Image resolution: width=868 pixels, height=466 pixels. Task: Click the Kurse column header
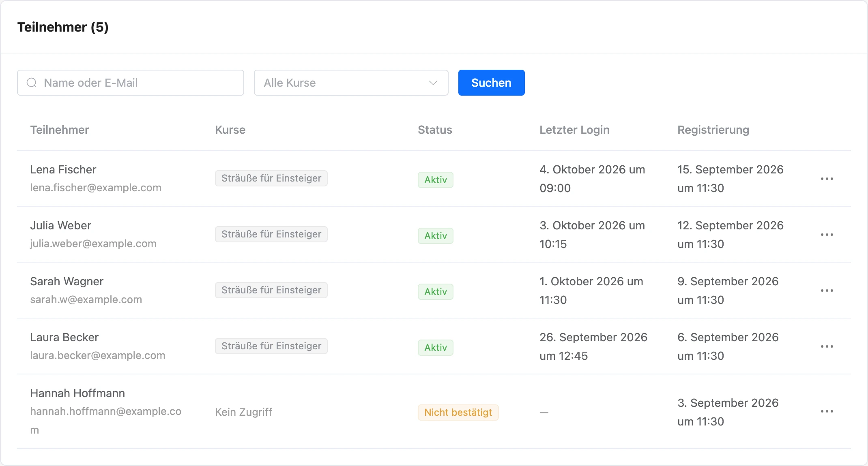click(x=230, y=130)
